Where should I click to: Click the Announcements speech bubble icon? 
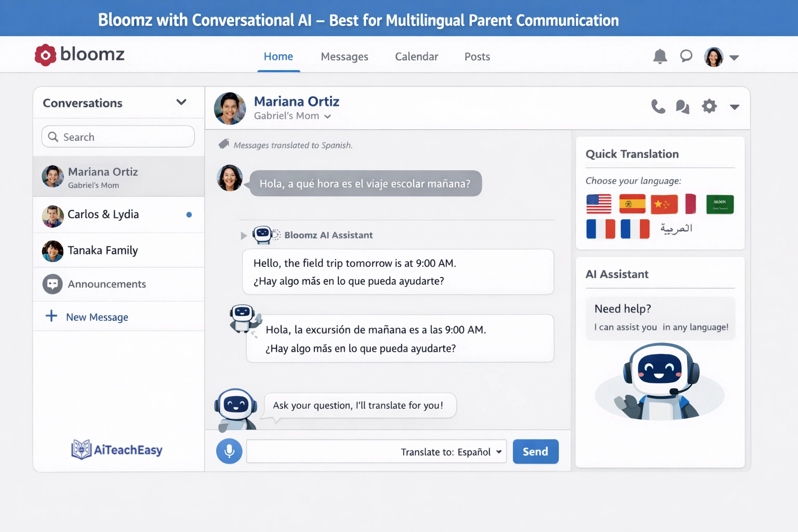click(x=52, y=284)
